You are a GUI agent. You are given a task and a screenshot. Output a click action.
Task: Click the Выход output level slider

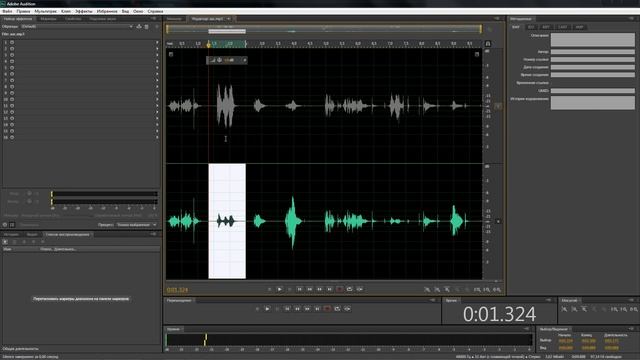tap(104, 201)
